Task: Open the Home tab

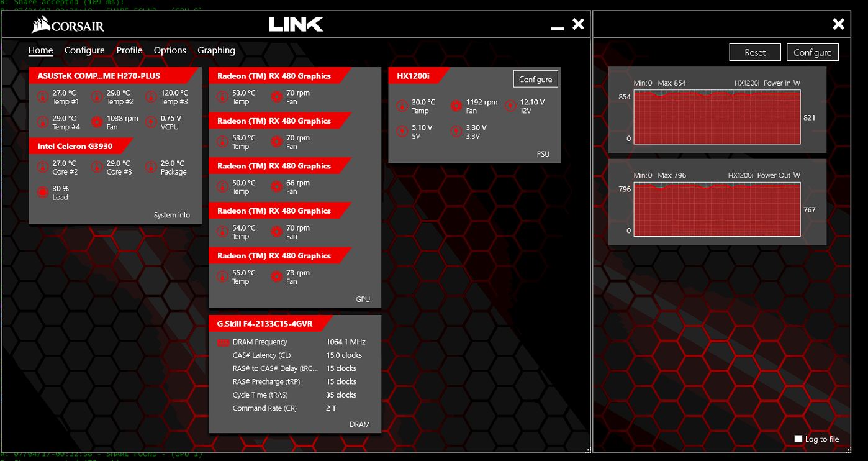Action: coord(41,50)
